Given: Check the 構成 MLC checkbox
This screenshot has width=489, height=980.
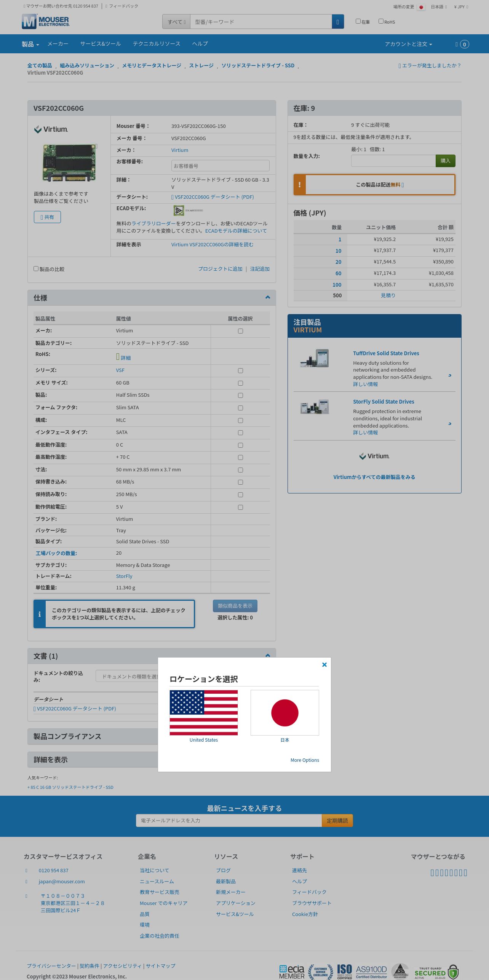Looking at the screenshot, I should tap(240, 421).
